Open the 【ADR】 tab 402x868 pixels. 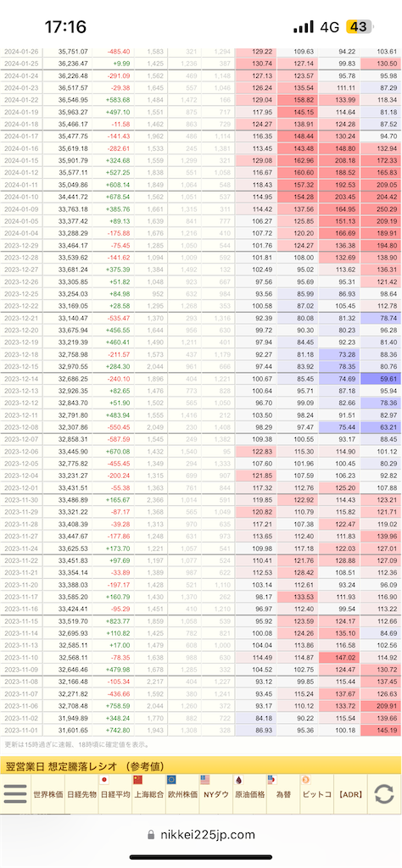point(350,794)
